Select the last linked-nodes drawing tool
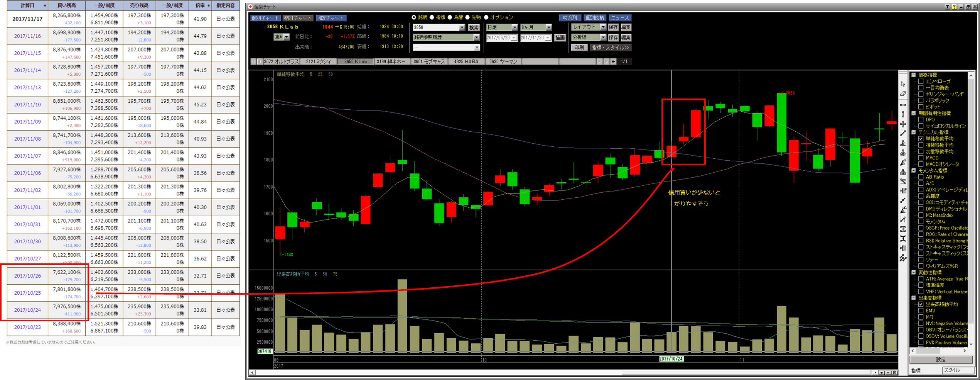Viewport: 980px width, 380px height. tap(903, 258)
